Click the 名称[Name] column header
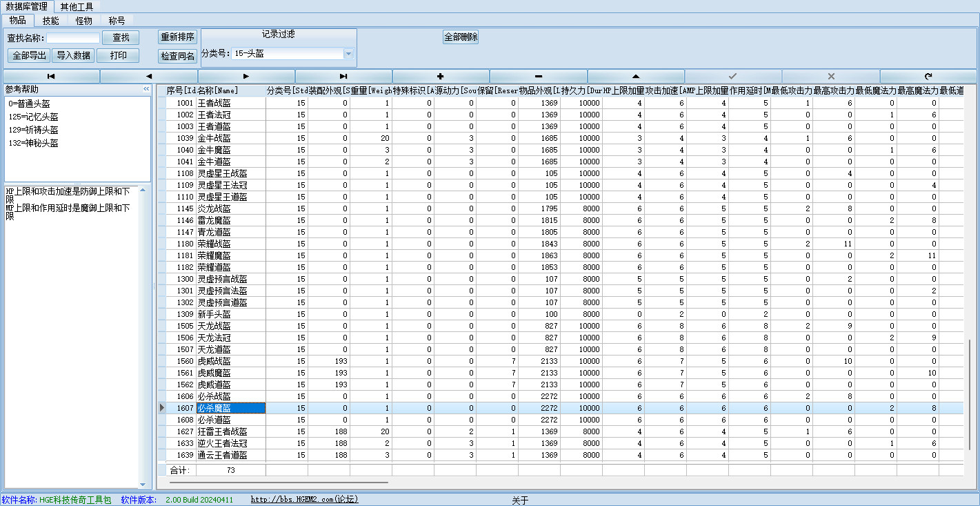This screenshot has width=980, height=506. [x=231, y=90]
